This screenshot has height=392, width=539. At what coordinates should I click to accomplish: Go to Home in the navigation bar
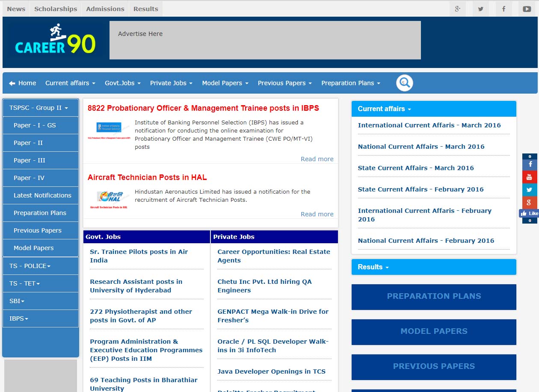point(23,83)
